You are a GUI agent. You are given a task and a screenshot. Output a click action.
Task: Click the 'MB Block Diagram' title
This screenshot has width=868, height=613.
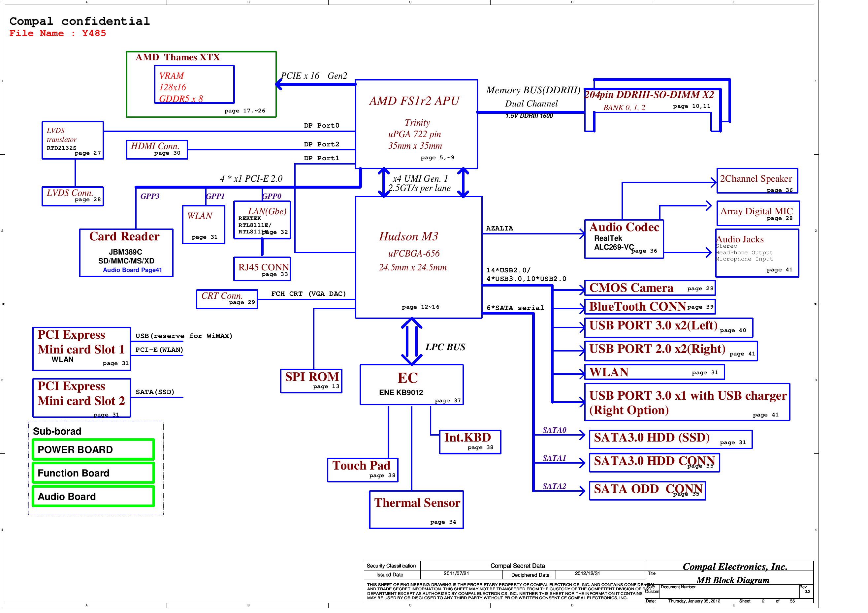click(733, 580)
